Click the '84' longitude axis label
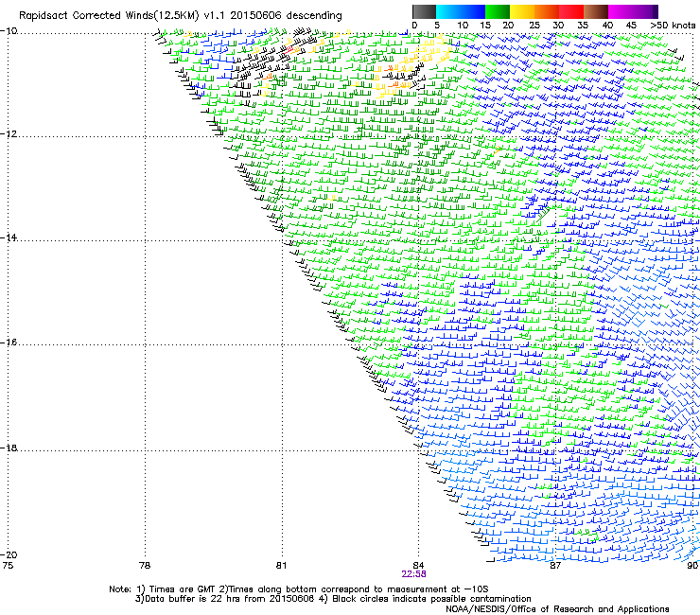The image size is (700, 615). click(418, 566)
